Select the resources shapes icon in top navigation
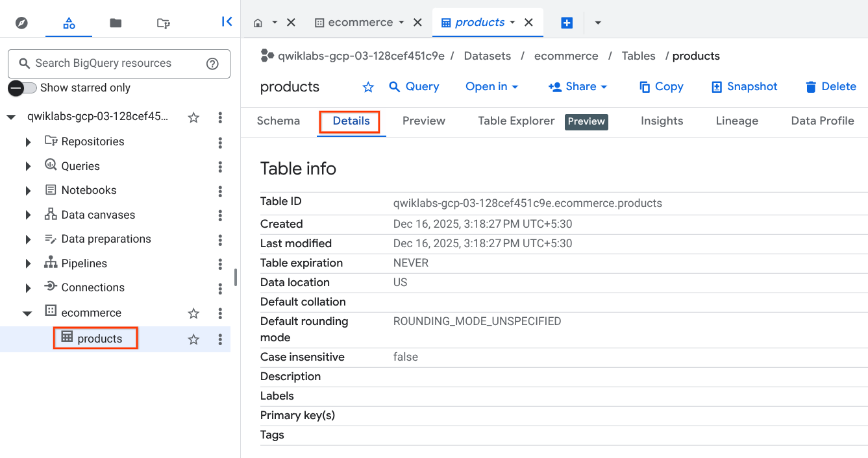Image resolution: width=868 pixels, height=458 pixels. tap(68, 21)
